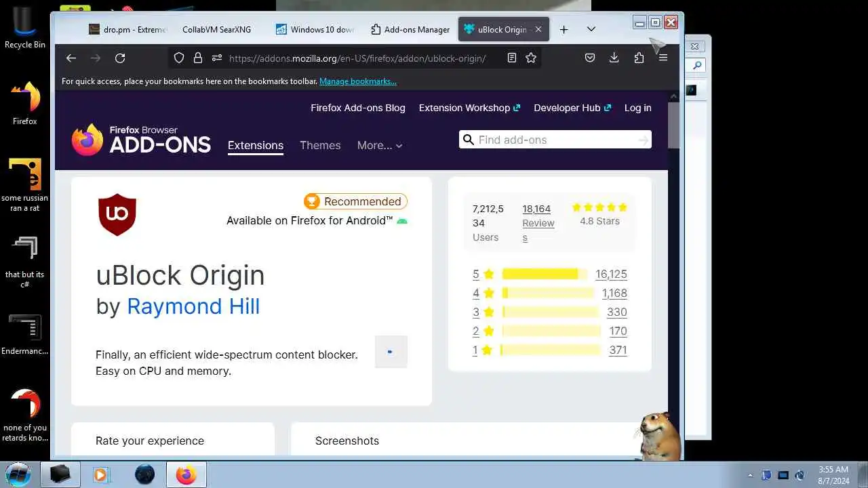The image size is (868, 488).
Task: Select the Themes navigation item
Action: (320, 145)
